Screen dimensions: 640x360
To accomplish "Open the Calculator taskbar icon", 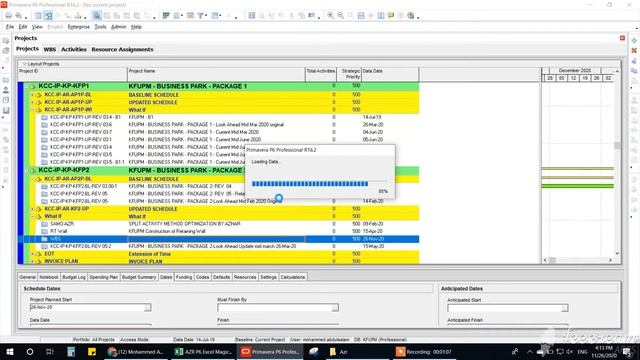I will (x=71, y=351).
